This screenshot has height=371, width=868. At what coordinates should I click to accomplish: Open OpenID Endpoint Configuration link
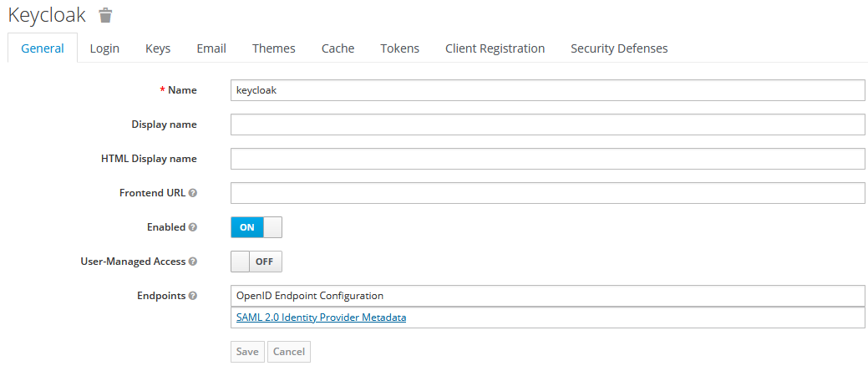[310, 296]
